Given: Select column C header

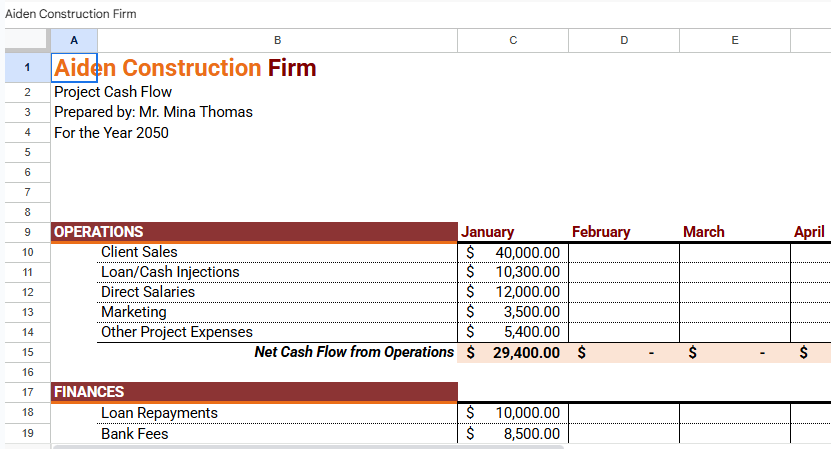Looking at the screenshot, I should click(x=513, y=40).
